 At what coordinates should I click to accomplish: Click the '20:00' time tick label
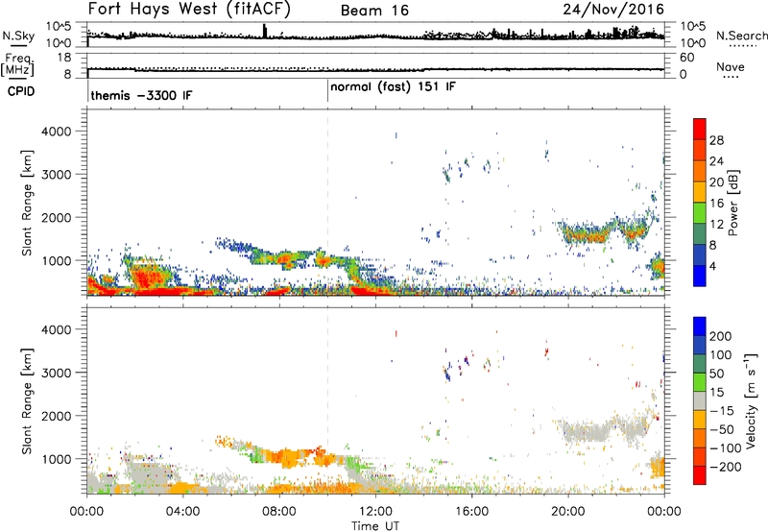(567, 512)
